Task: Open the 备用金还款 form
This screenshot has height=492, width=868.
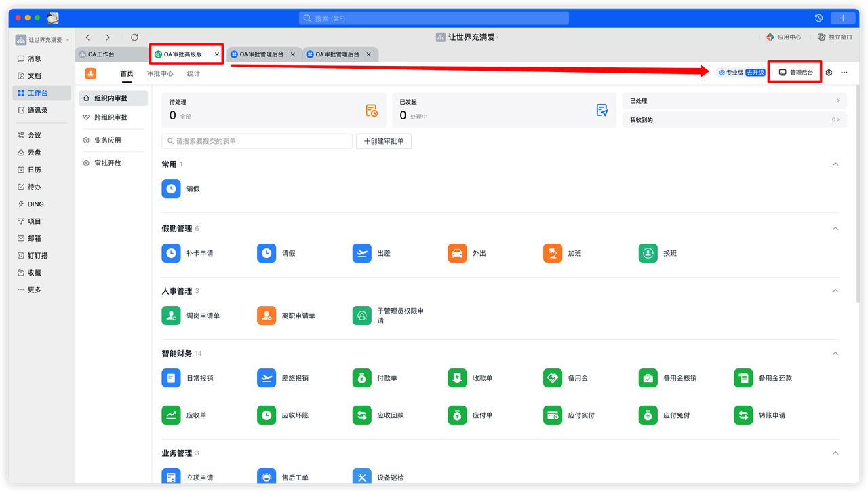Action: point(744,378)
